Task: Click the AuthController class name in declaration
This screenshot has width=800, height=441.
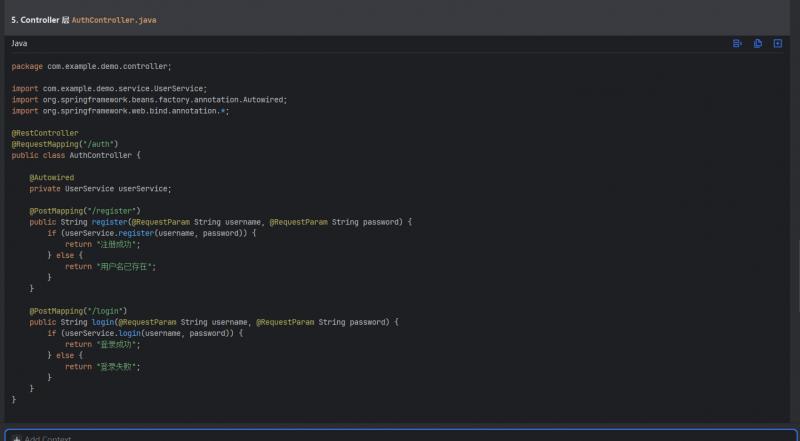Action: click(102, 155)
